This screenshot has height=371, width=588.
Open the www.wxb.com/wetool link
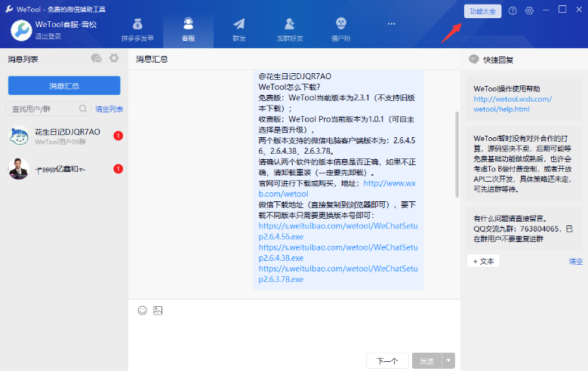tap(337, 189)
